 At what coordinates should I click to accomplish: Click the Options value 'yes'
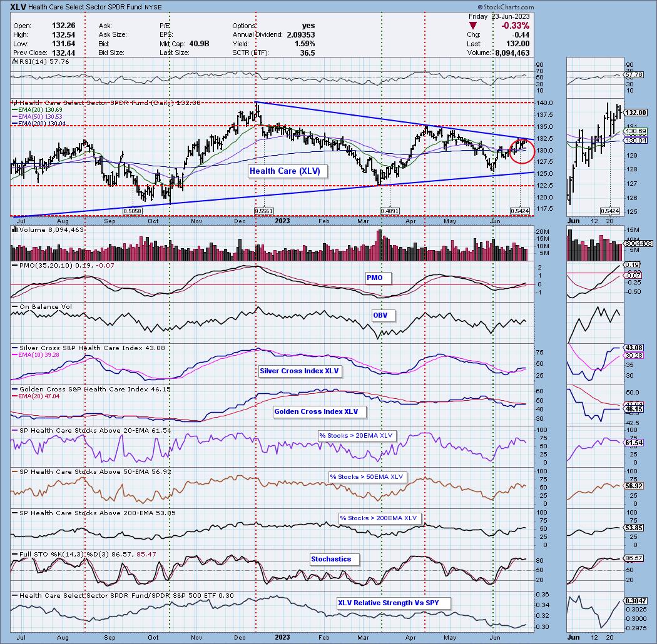tap(308, 26)
